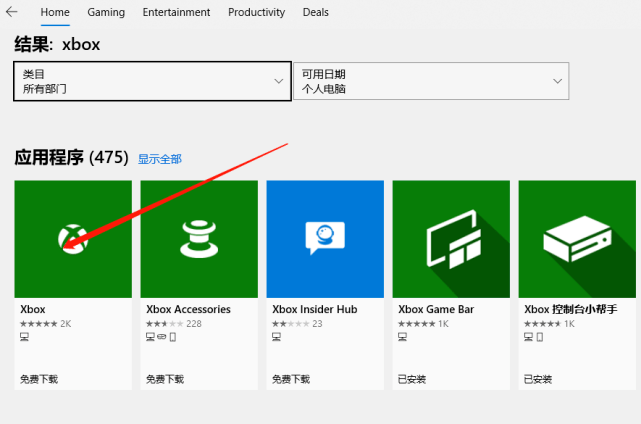Open the Xbox app tile icon
Image resolution: width=641 pixels, height=424 pixels.
click(x=73, y=239)
